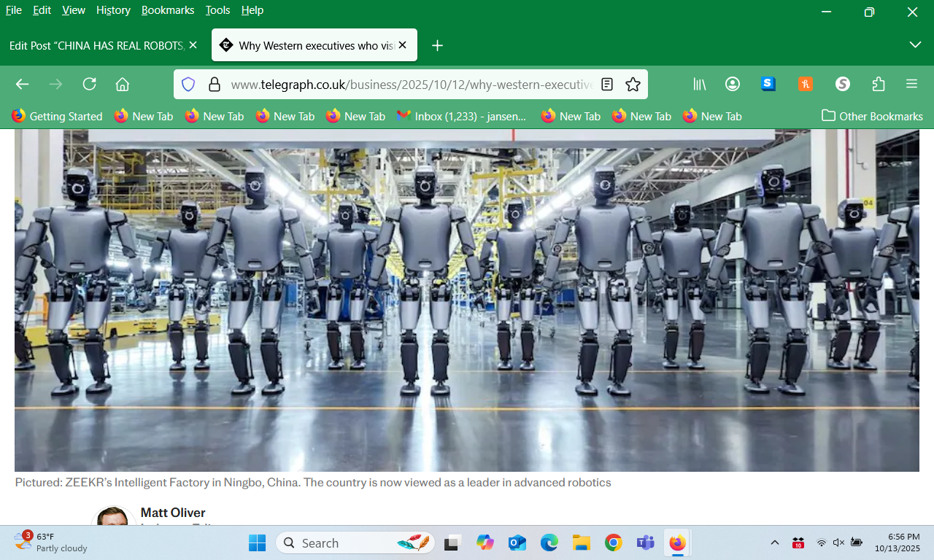The height and width of the screenshot is (560, 934).
Task: Open a new browser tab
Action: click(437, 45)
